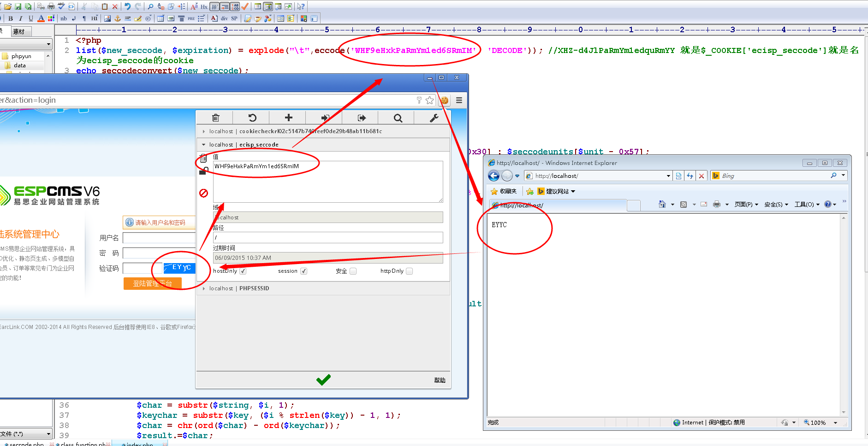The image size is (868, 446).
Task: Click IE favorites star 收藏夹
Action: pyautogui.click(x=504, y=191)
